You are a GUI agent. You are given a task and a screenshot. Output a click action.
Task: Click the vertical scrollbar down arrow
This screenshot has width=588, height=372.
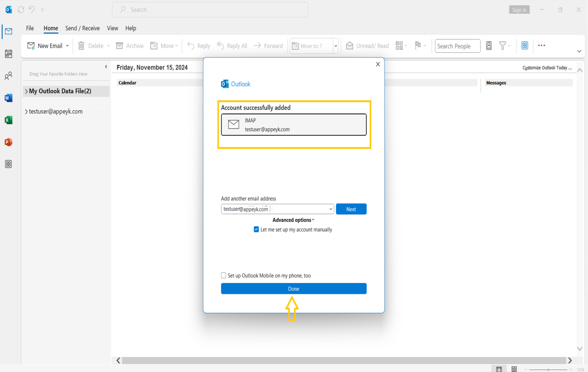(580, 349)
